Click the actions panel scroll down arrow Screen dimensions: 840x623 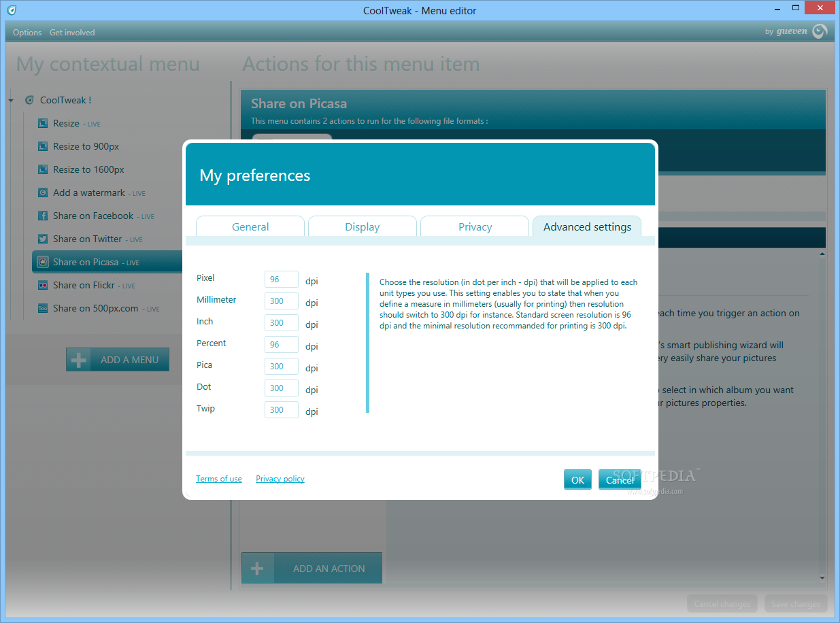[822, 578]
